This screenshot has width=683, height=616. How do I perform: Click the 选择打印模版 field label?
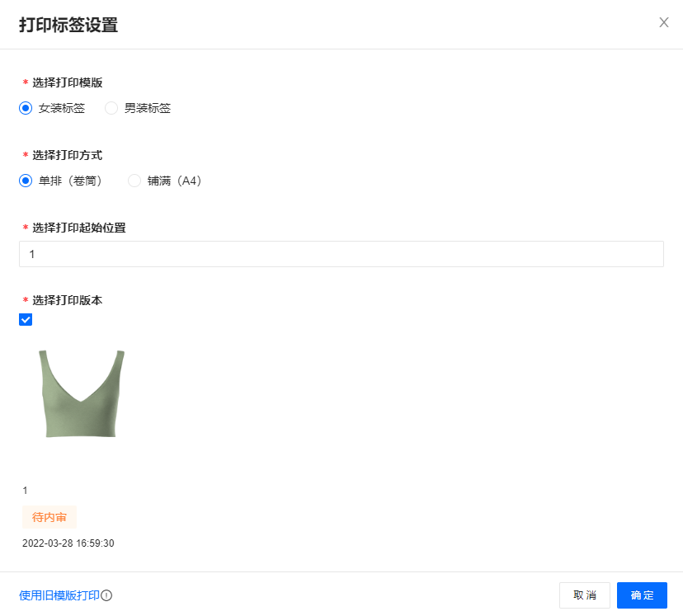pyautogui.click(x=67, y=82)
